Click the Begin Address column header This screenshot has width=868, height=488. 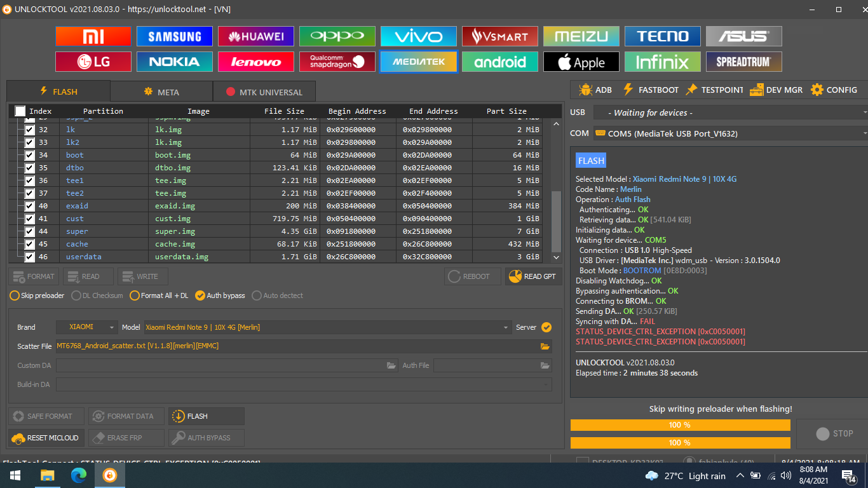[357, 111]
